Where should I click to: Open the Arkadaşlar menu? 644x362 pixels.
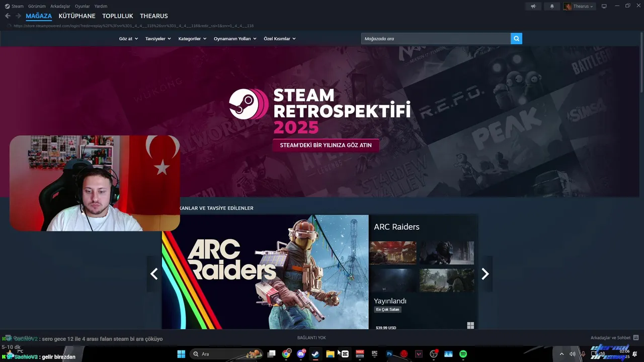click(60, 6)
